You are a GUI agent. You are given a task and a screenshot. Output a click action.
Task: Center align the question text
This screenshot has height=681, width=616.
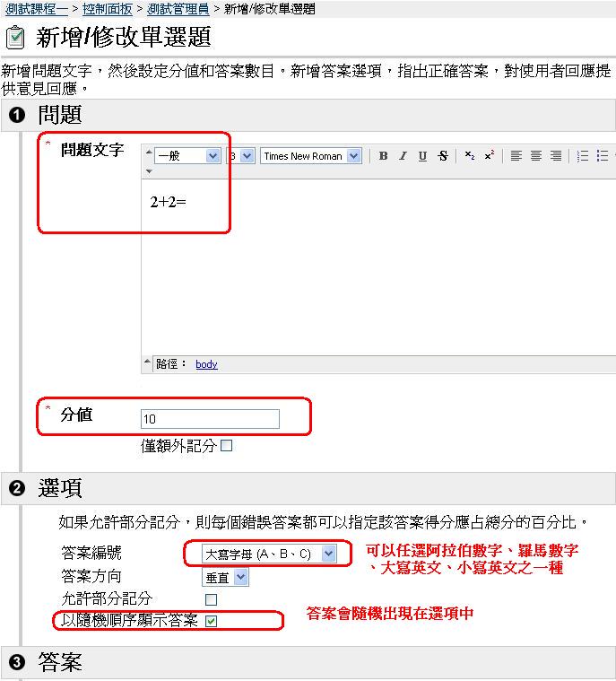point(536,156)
